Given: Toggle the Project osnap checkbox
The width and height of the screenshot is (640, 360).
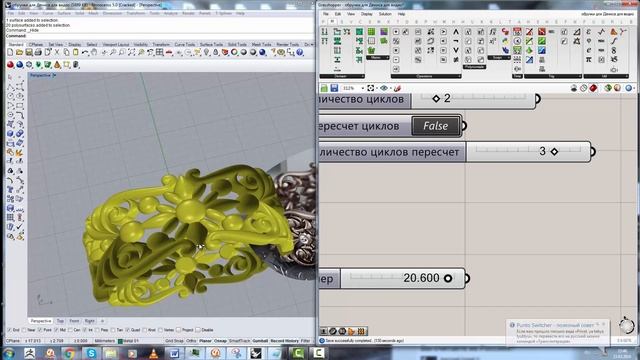Looking at the screenshot, I should 179,330.
